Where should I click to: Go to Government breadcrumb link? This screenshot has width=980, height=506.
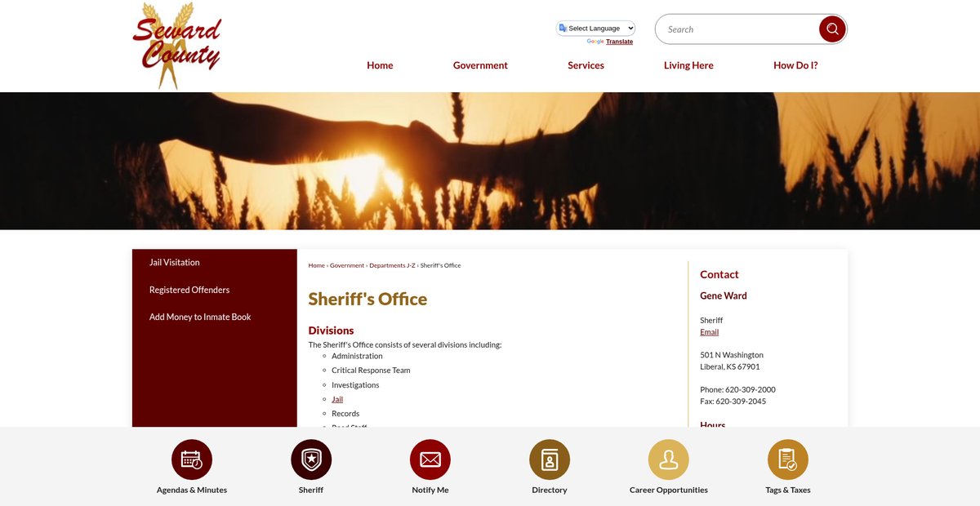pos(347,265)
